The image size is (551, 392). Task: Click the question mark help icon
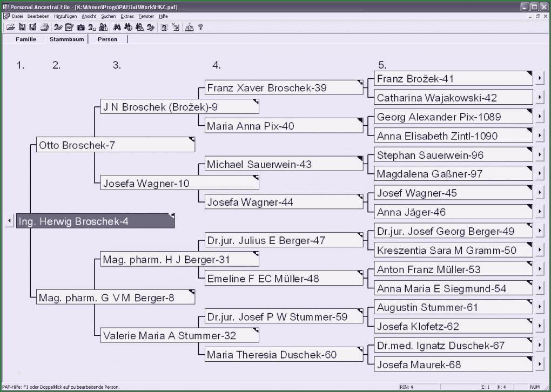coord(200,27)
